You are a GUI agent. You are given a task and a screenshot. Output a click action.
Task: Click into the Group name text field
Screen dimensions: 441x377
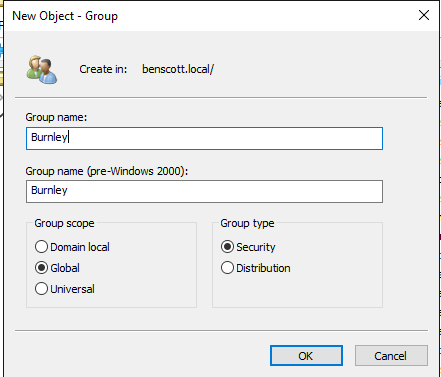pos(204,138)
